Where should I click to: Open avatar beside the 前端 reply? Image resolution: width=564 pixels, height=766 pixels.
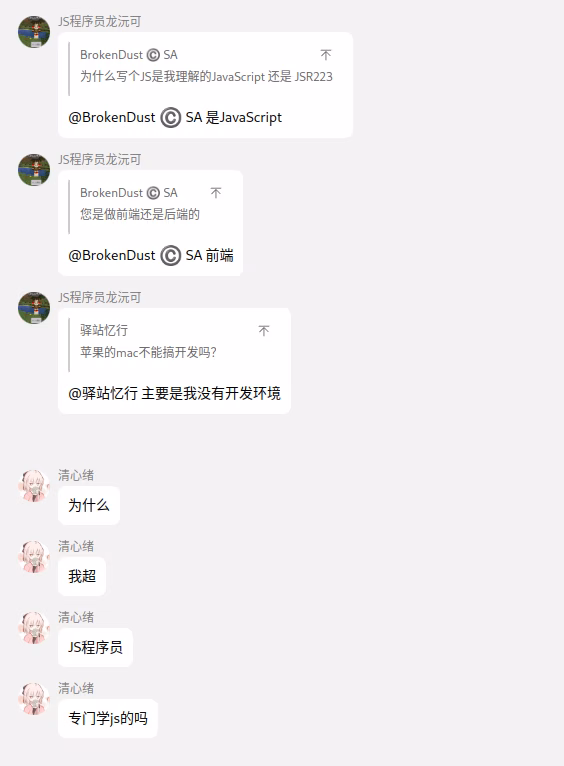pos(34,170)
